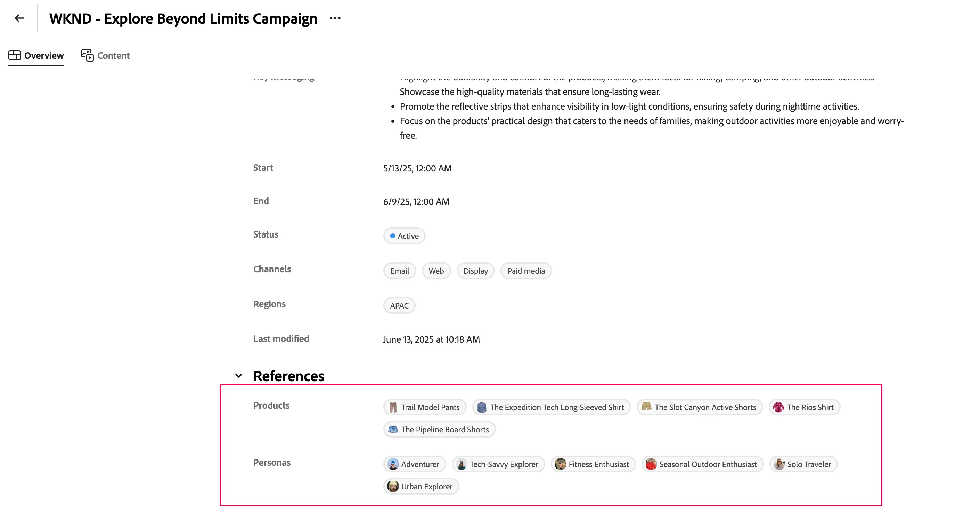The image size is (980, 528).
Task: Switch to the Content tab
Action: click(105, 56)
